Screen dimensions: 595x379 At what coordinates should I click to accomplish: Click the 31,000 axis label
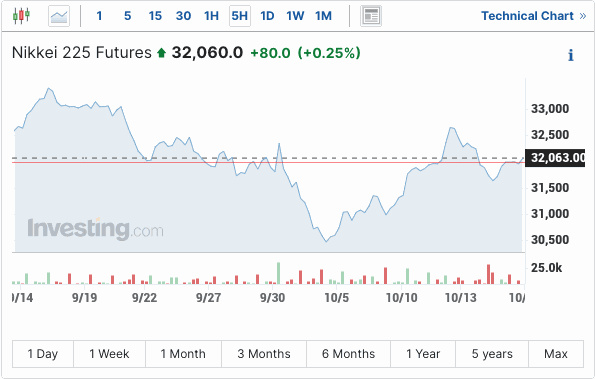pyautogui.click(x=550, y=214)
